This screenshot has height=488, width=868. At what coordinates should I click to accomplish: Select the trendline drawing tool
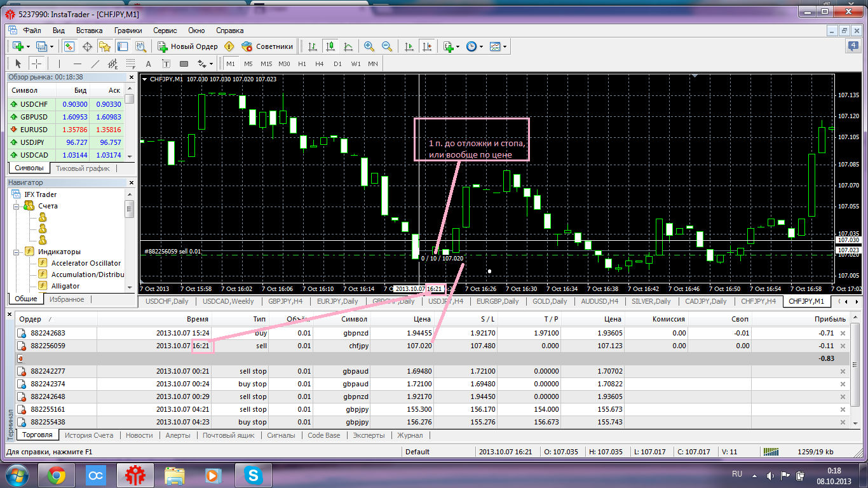point(95,64)
